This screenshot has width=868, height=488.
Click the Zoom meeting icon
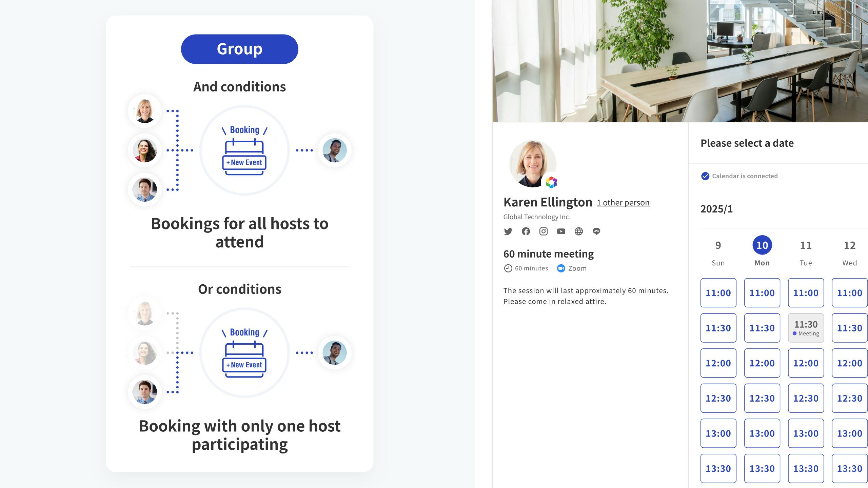pyautogui.click(x=561, y=268)
